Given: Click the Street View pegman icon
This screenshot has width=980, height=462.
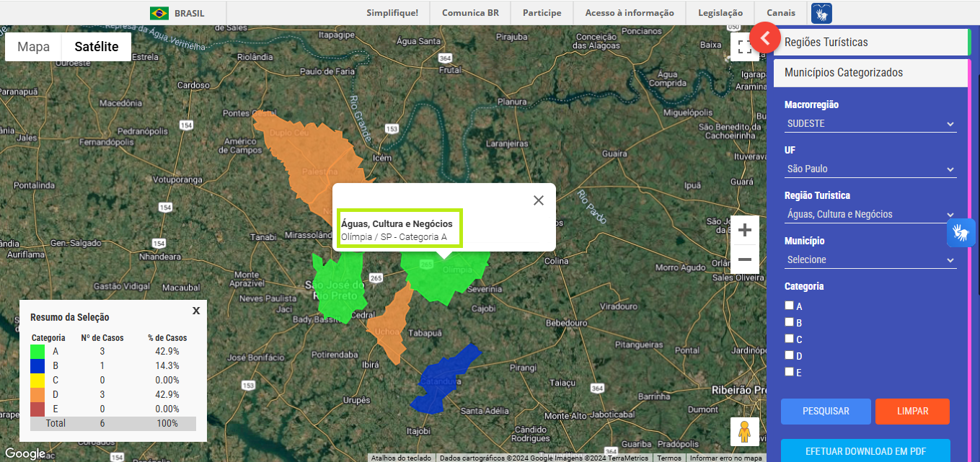Looking at the screenshot, I should pos(744,432).
